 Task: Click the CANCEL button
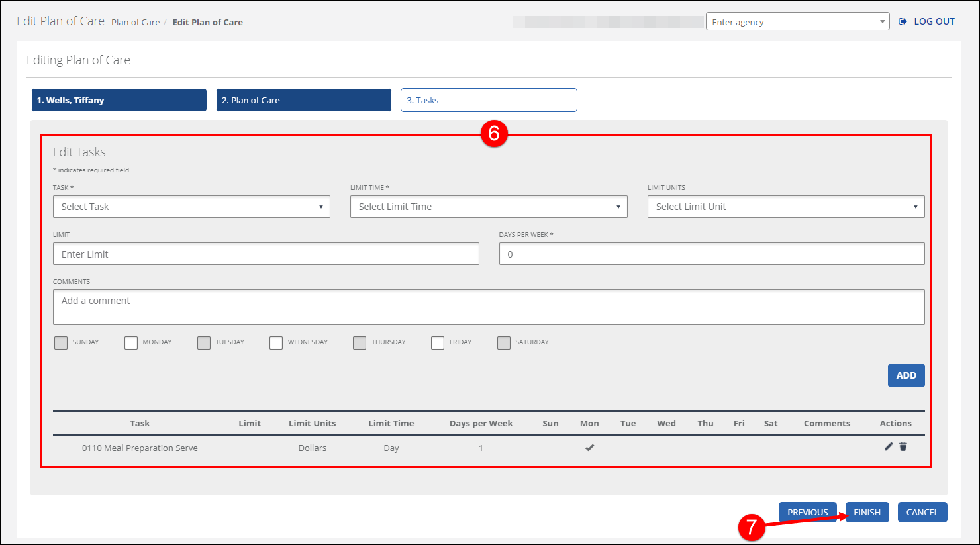[x=922, y=512]
